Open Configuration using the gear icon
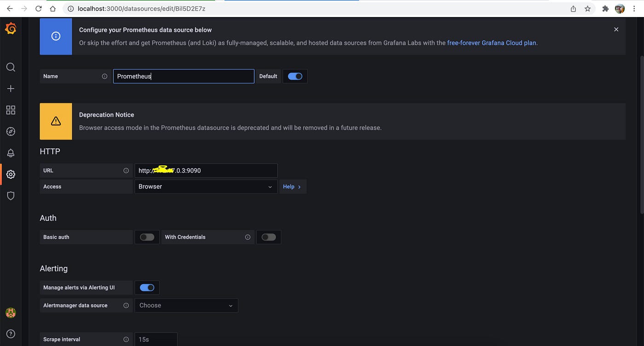 (x=11, y=174)
